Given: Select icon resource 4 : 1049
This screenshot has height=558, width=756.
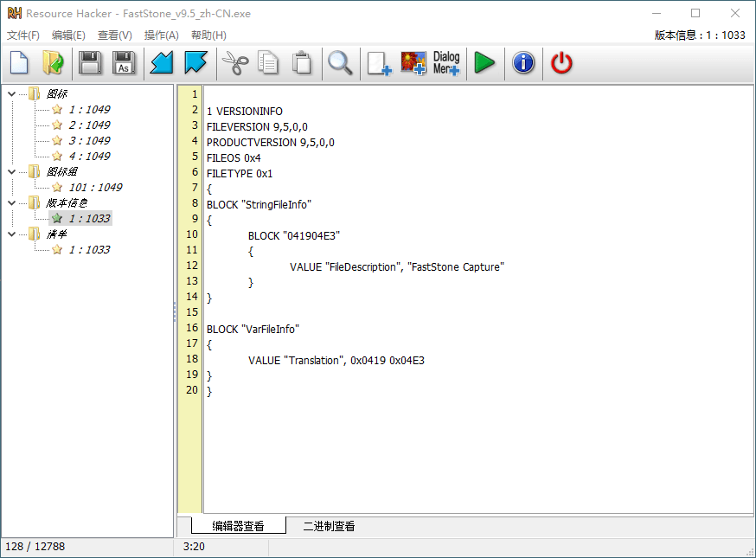Looking at the screenshot, I should click(90, 157).
